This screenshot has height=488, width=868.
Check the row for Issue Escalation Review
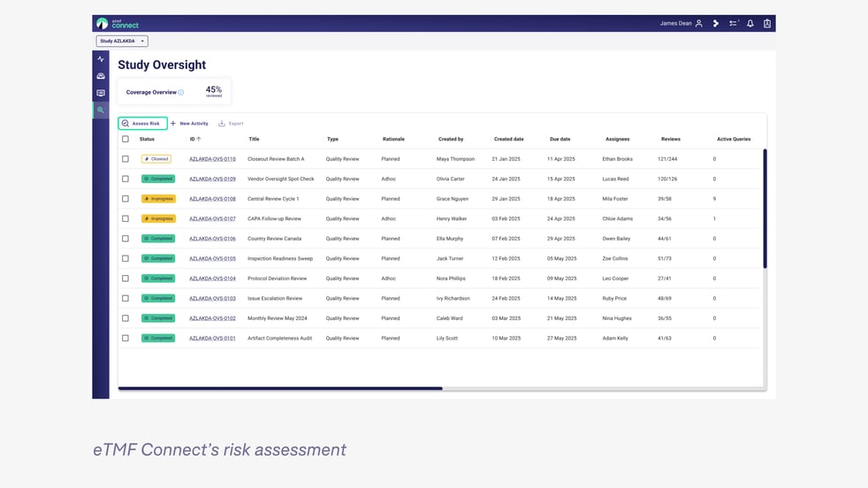pos(126,299)
